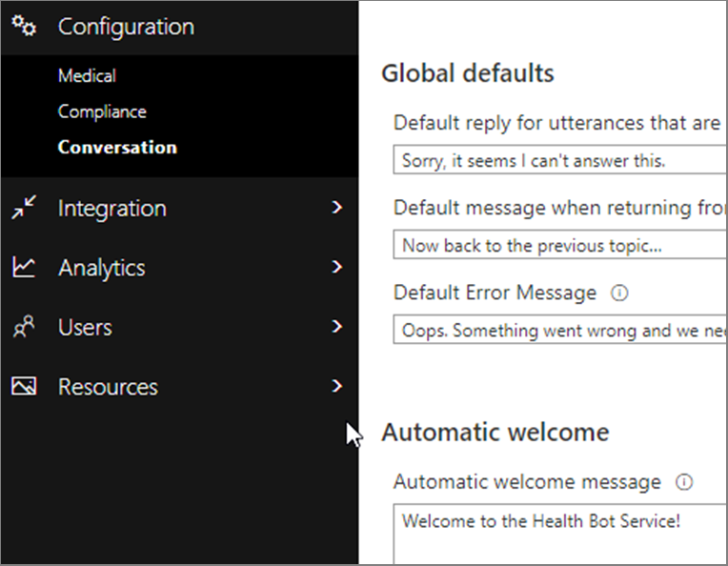Click the Integration arrows icon
The height and width of the screenshot is (566, 728).
(x=24, y=208)
